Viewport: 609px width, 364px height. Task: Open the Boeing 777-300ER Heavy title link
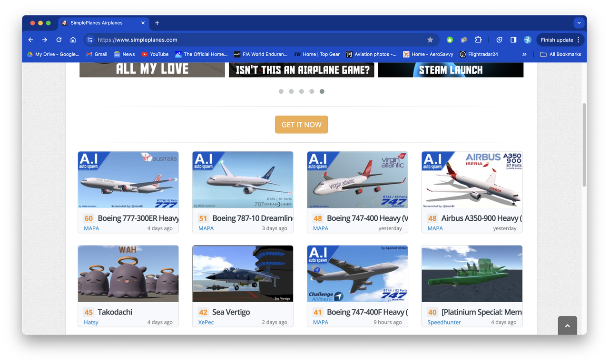138,218
